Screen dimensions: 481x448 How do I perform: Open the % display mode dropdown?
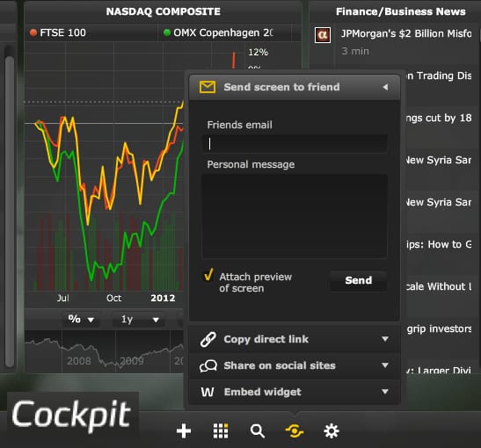click(x=81, y=320)
